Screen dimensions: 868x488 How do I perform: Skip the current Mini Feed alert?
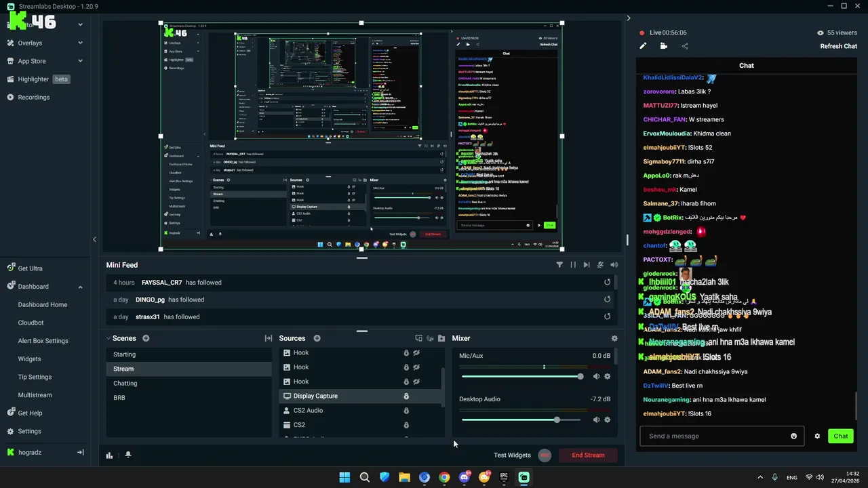click(x=587, y=265)
